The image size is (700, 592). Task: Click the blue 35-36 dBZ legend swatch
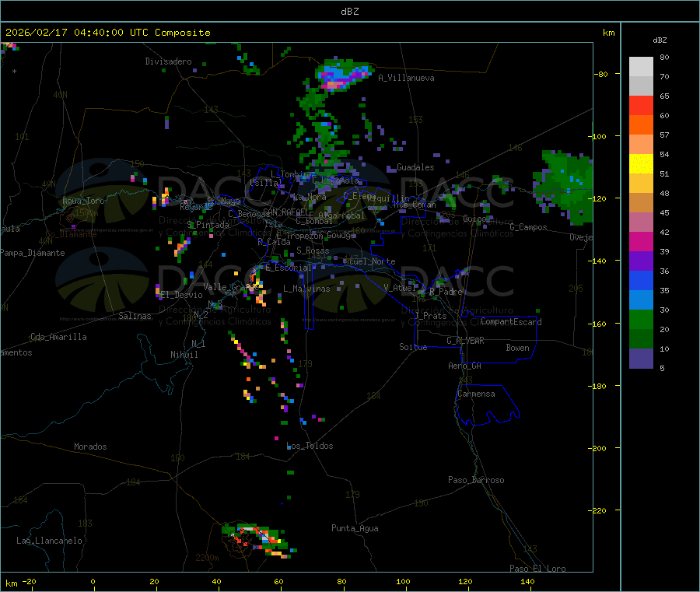pyautogui.click(x=641, y=280)
